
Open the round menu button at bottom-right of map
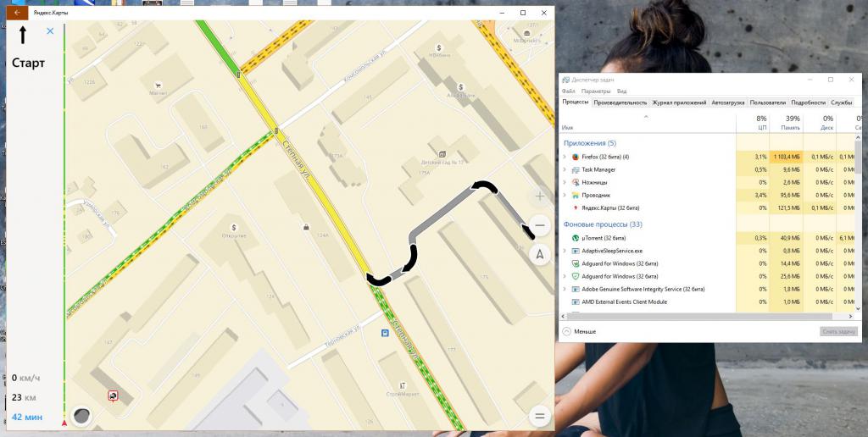538,416
